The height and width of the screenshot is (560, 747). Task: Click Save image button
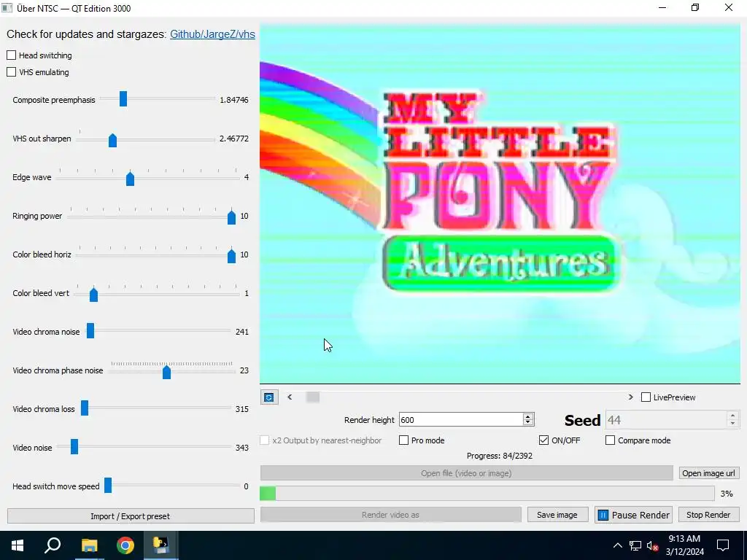pyautogui.click(x=557, y=515)
